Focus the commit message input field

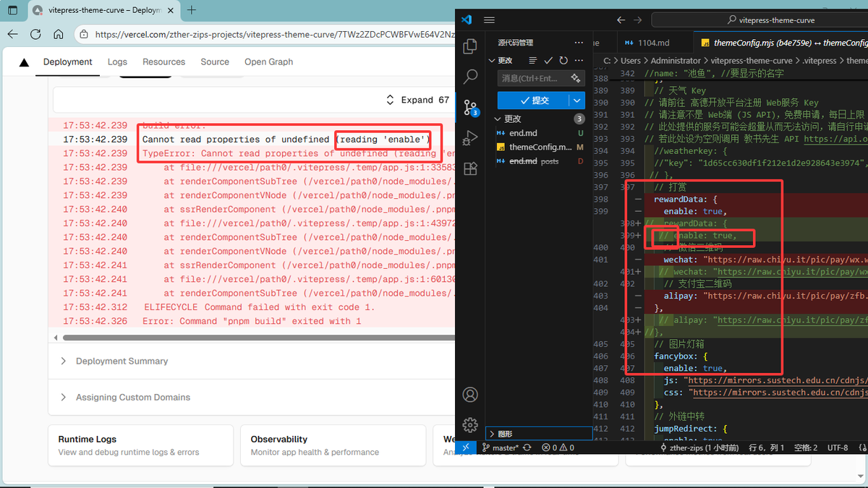[532, 78]
